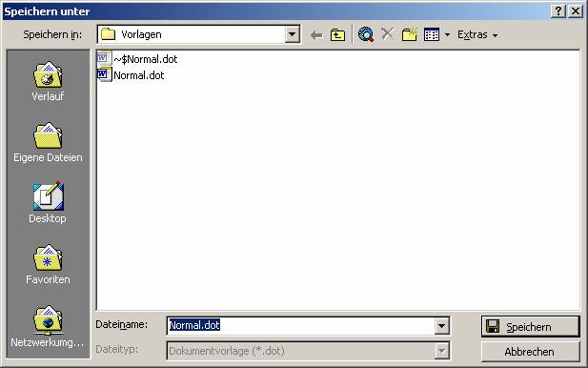The width and height of the screenshot is (588, 368).
Task: Open Search the Web icon
Action: coord(366,35)
